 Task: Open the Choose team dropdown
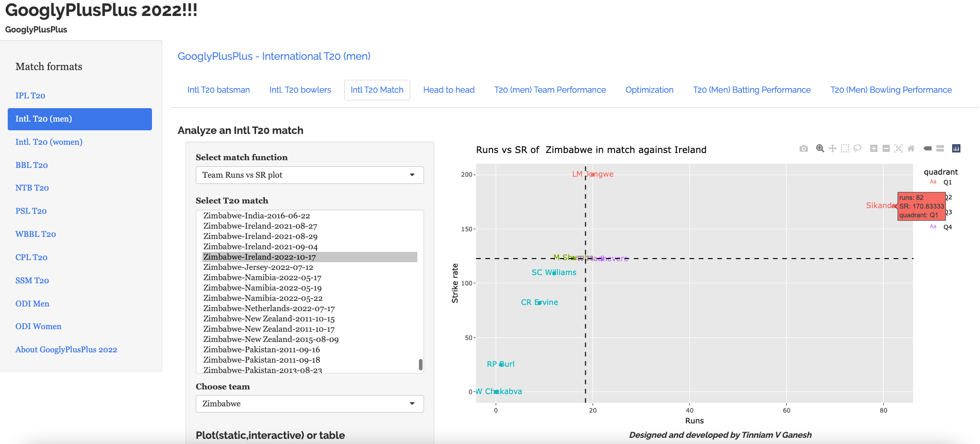point(310,404)
